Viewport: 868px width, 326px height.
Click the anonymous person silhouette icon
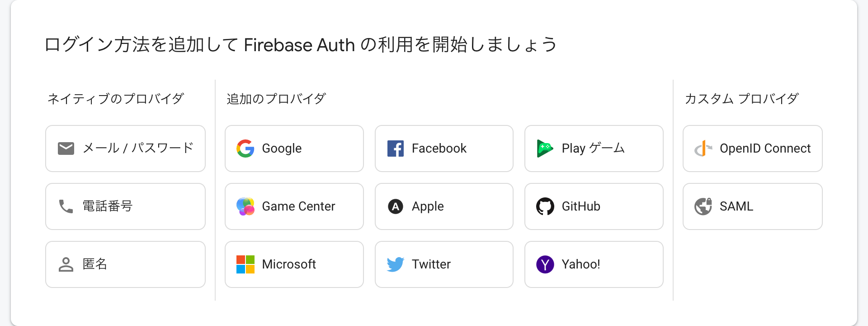pyautogui.click(x=66, y=264)
